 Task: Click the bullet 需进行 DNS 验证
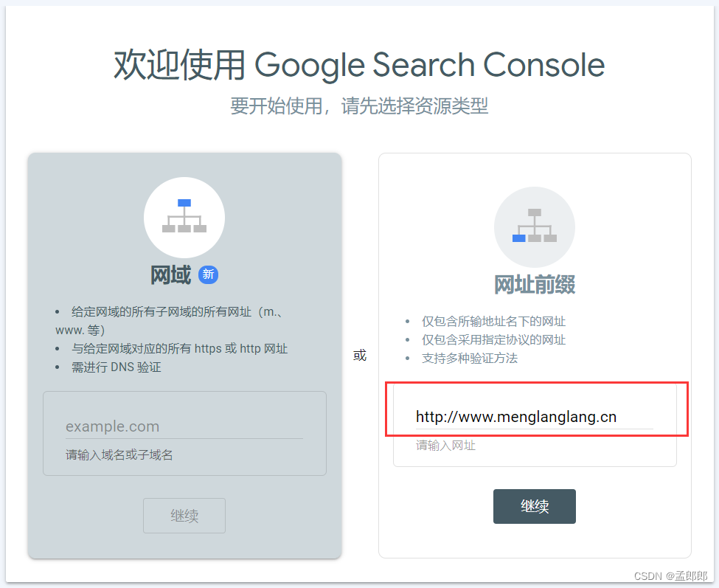coord(116,367)
